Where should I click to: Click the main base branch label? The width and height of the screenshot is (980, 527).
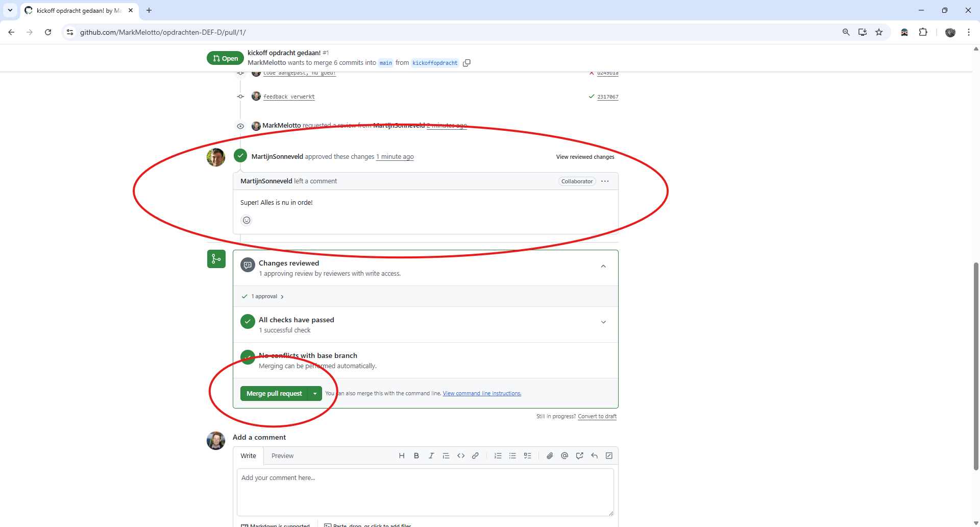tap(386, 63)
